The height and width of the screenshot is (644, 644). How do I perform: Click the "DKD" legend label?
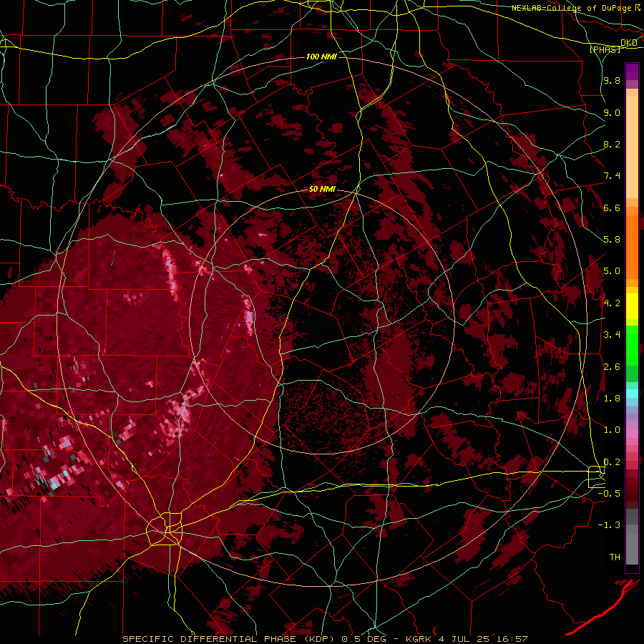pyautogui.click(x=629, y=43)
